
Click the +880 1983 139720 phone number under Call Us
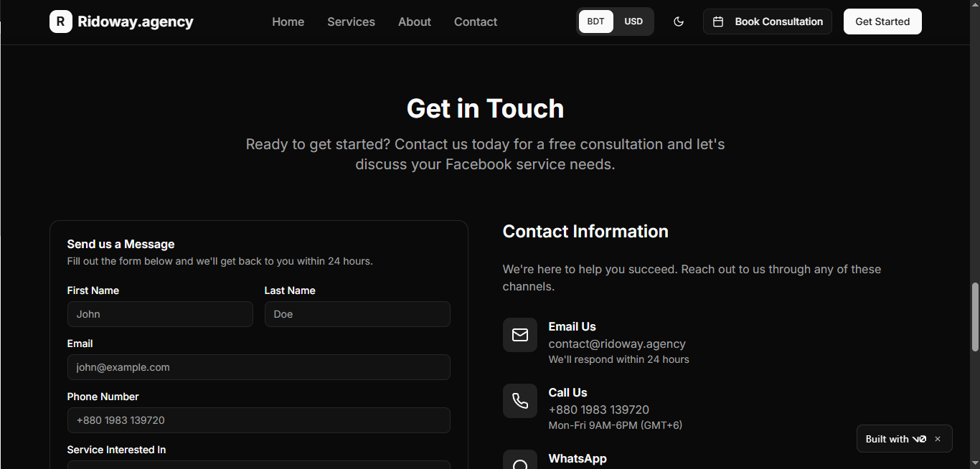coord(599,409)
